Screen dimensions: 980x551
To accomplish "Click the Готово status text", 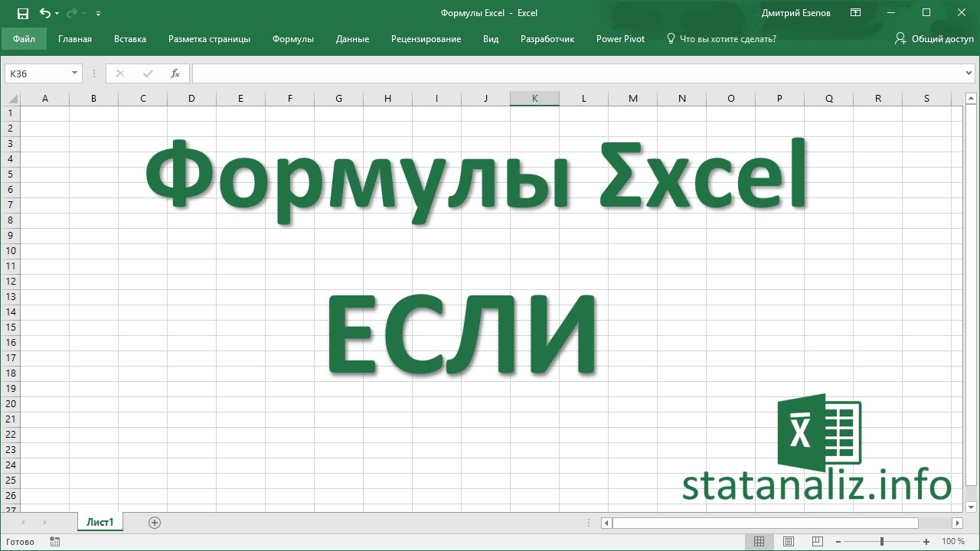I will [19, 542].
